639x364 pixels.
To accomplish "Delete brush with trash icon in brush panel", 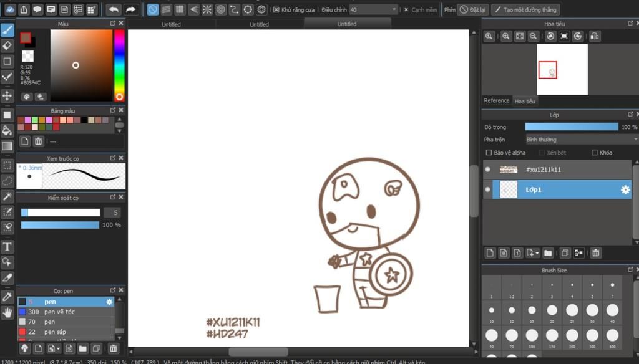I will pyautogui.click(x=114, y=348).
